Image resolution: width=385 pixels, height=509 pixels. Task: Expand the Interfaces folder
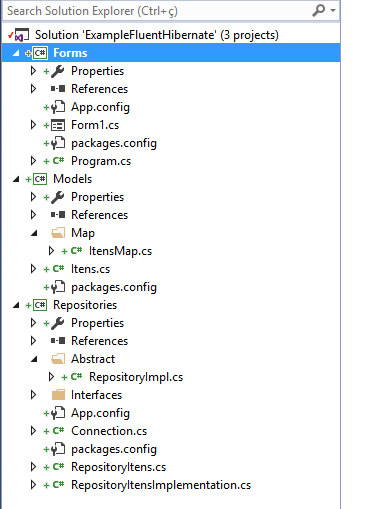tap(33, 395)
